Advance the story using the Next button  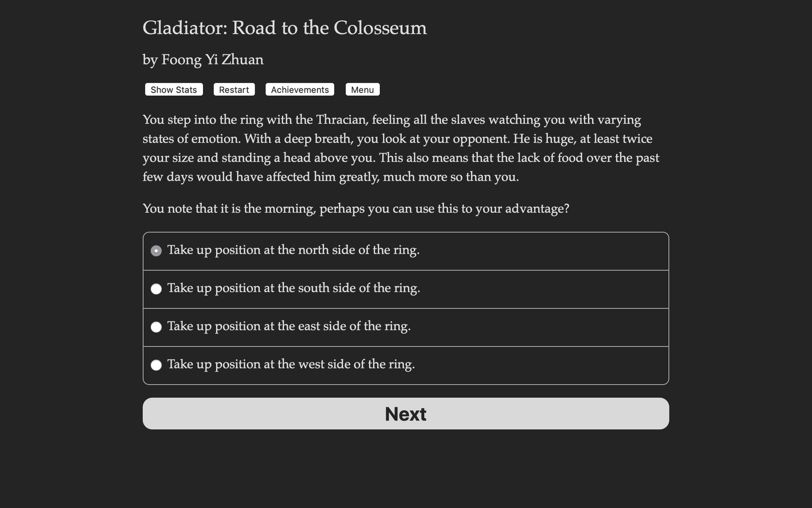(405, 413)
